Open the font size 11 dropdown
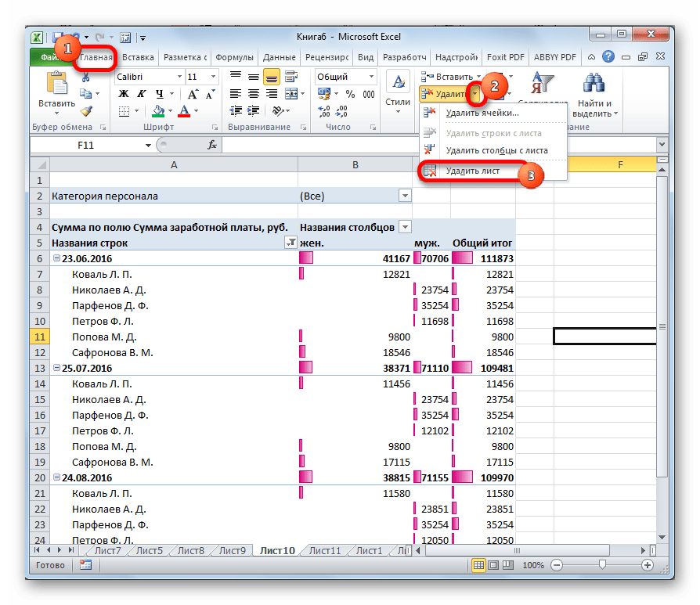The image size is (700, 605). click(x=214, y=77)
